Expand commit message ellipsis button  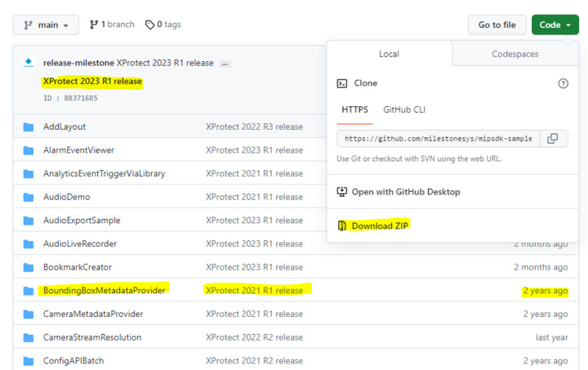[x=225, y=64]
